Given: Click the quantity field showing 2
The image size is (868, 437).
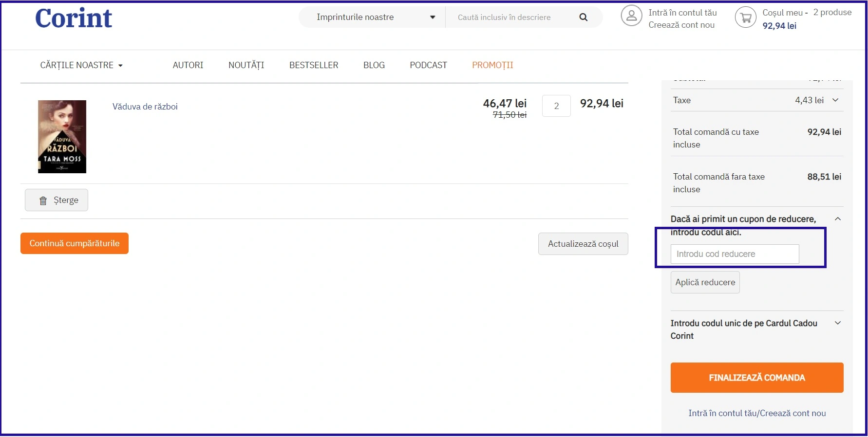Looking at the screenshot, I should [x=556, y=106].
